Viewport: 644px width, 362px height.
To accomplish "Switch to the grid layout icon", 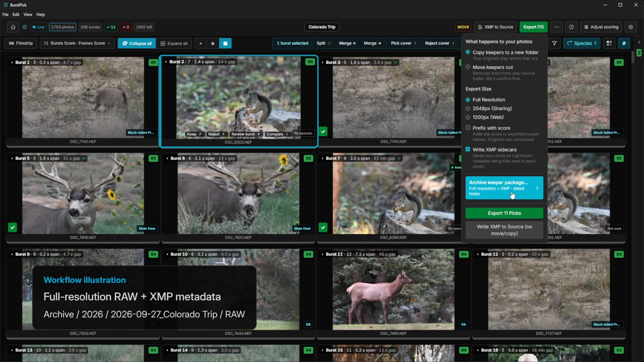I will [609, 43].
